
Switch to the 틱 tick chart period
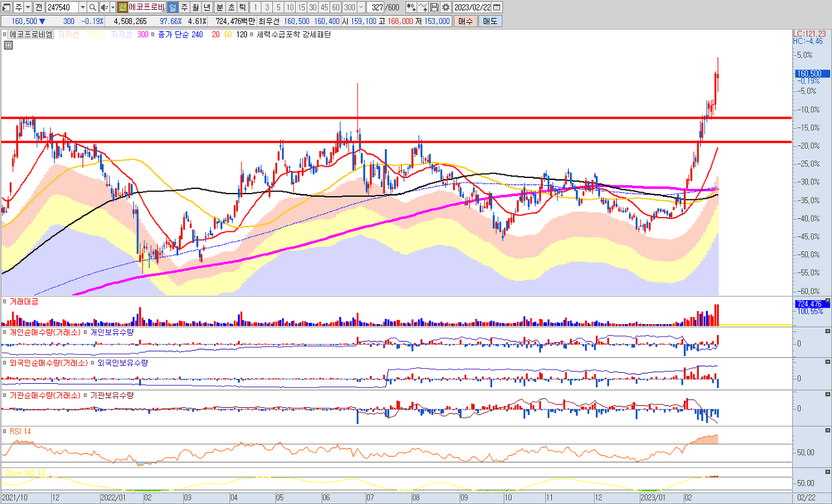click(x=242, y=7)
